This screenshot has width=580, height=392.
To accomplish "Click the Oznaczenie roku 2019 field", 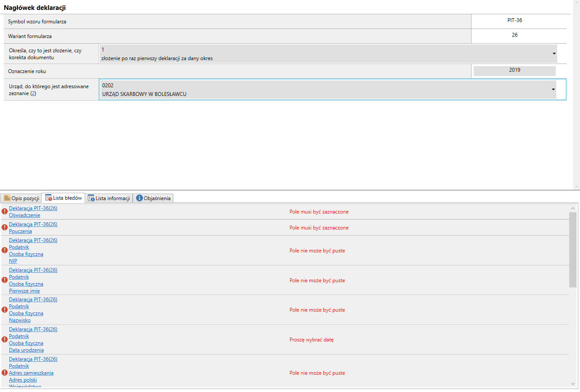I will (x=514, y=70).
